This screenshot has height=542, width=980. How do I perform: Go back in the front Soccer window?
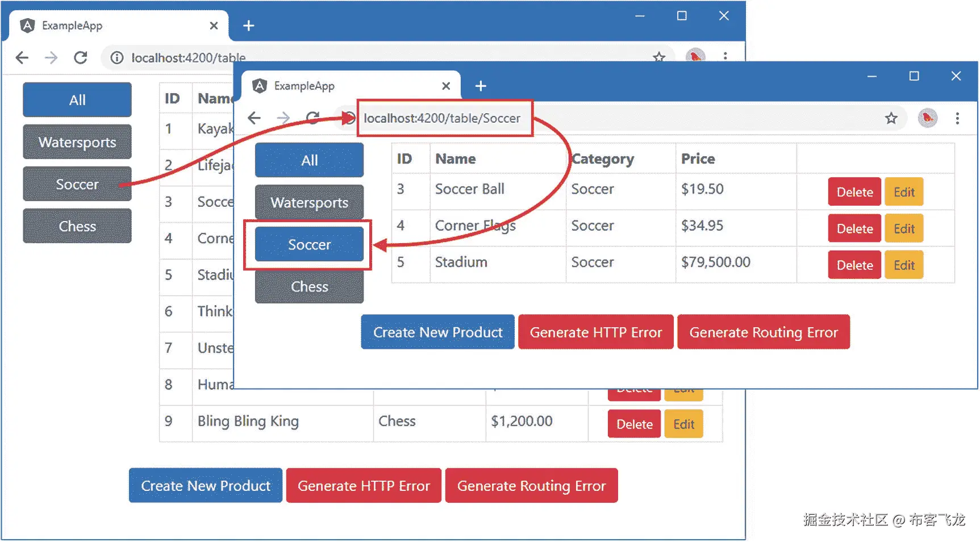pos(254,118)
